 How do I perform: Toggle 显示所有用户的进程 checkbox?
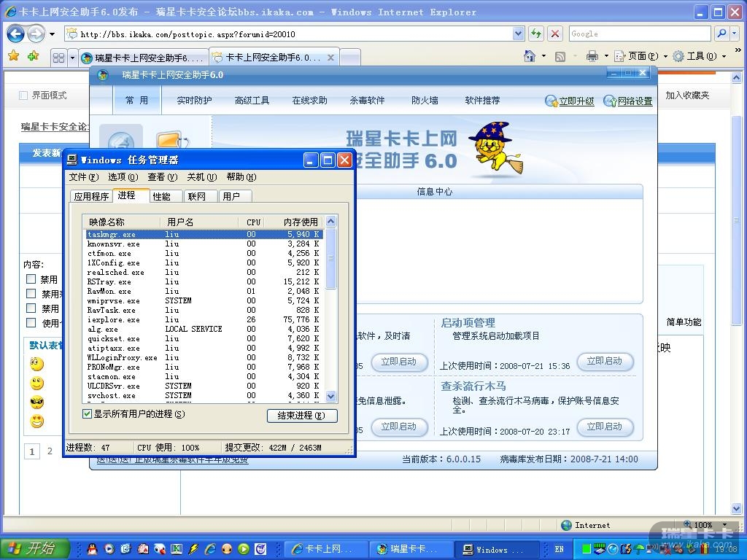coord(88,414)
